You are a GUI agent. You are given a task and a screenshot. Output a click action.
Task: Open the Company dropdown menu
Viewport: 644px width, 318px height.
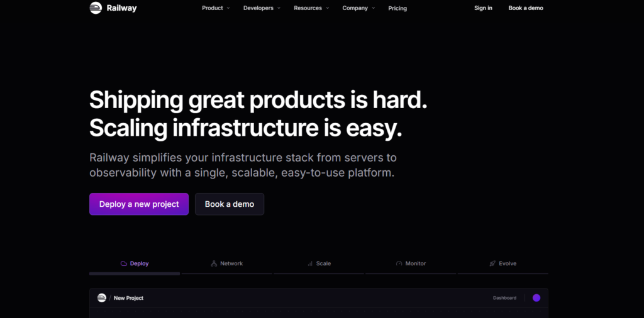click(358, 8)
